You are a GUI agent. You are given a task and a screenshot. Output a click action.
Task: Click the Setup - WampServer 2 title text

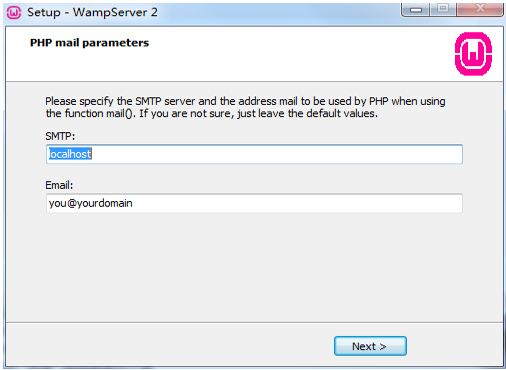(92, 12)
